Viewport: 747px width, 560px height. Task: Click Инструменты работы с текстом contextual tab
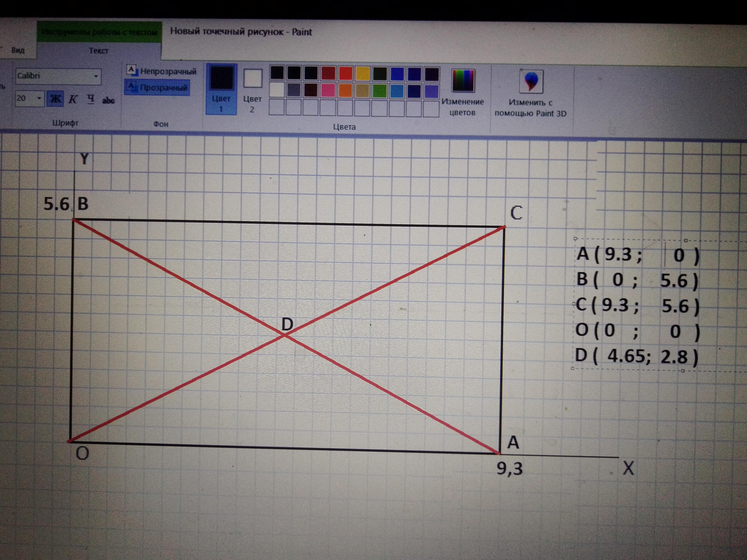(x=99, y=32)
